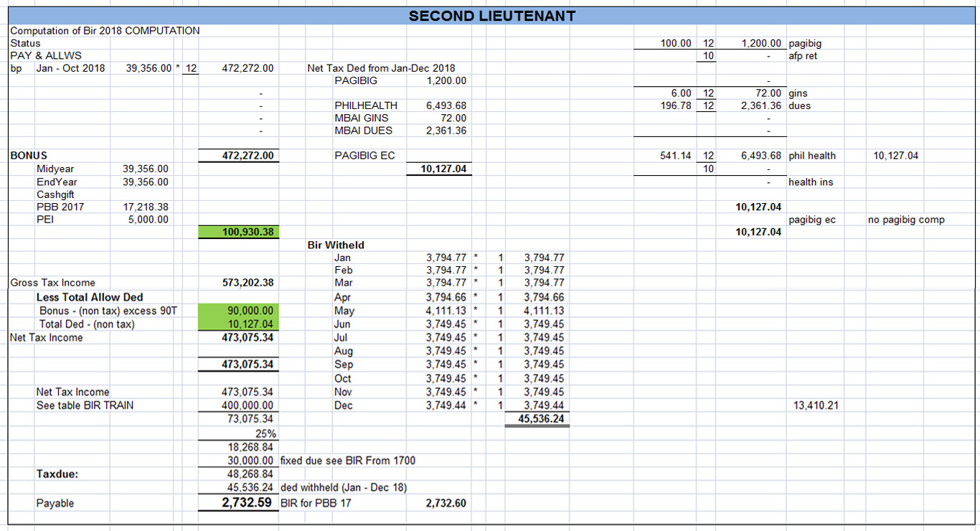The image size is (980, 531).
Task: Select the 'health ins' label
Action: 811,182
